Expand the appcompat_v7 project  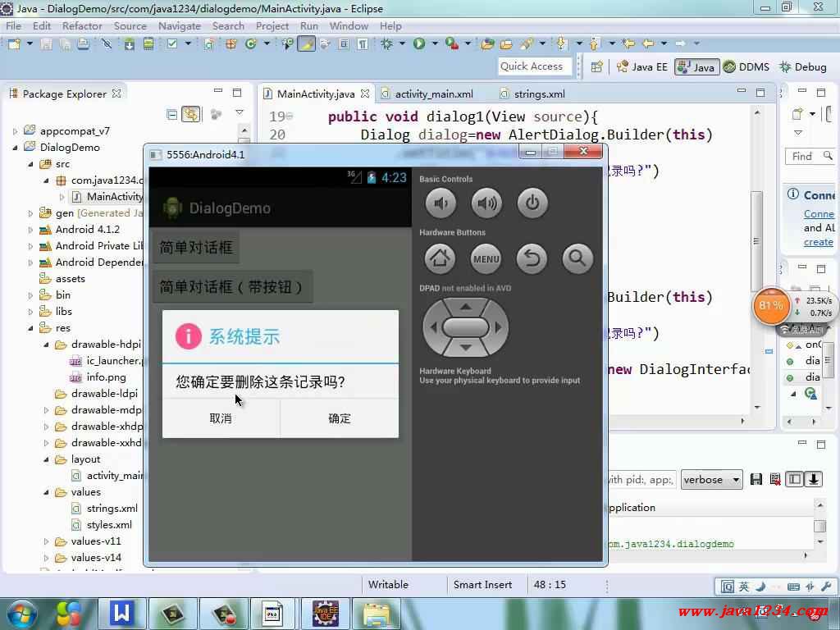coord(15,131)
